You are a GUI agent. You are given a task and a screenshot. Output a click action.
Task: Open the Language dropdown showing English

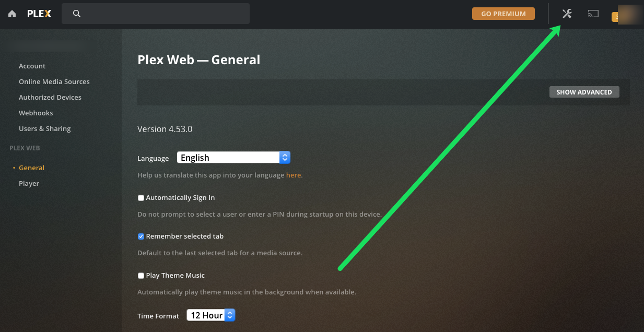coord(233,158)
